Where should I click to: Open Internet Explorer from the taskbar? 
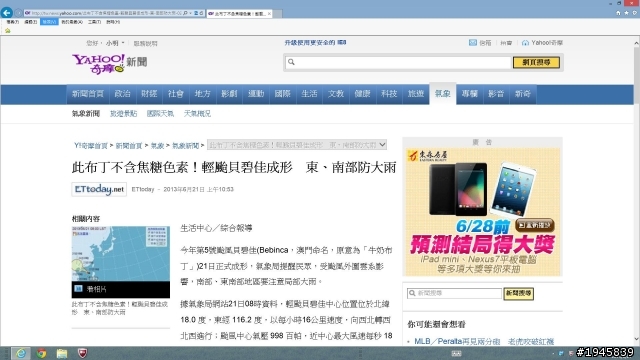coord(20,353)
